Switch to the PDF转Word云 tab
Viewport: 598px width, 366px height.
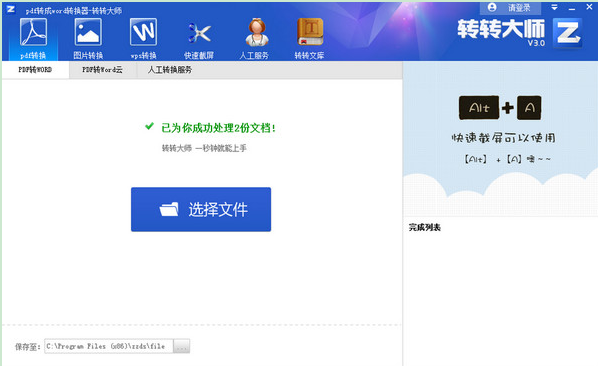[x=102, y=70]
